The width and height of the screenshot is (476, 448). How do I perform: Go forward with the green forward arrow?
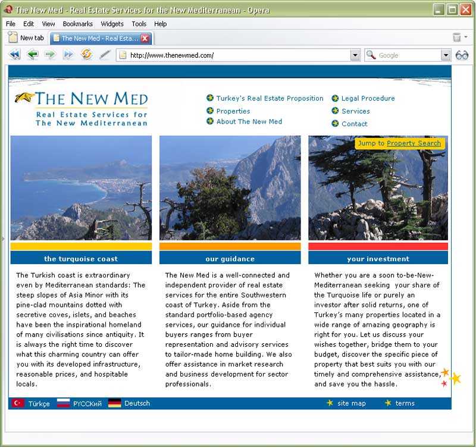pyautogui.click(x=50, y=55)
